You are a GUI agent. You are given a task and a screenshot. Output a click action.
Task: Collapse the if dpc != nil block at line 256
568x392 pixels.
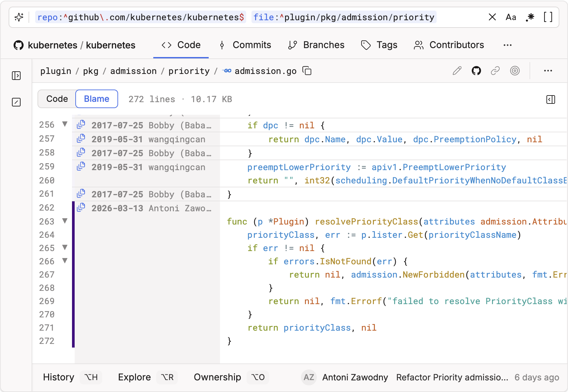pos(65,124)
